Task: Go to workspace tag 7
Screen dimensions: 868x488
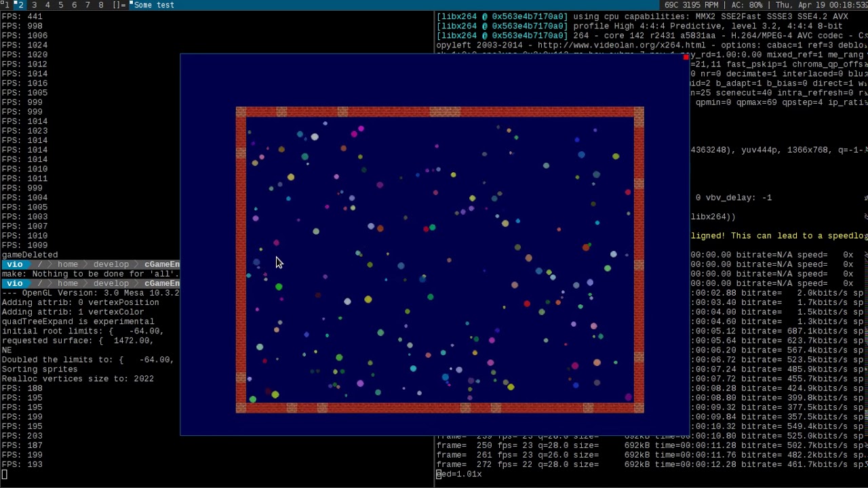Action: tap(87, 5)
